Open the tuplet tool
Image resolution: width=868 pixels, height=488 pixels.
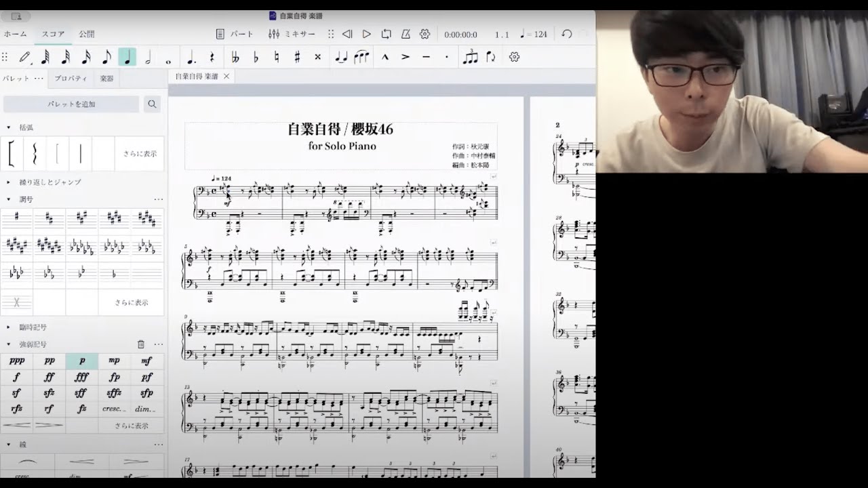[470, 57]
